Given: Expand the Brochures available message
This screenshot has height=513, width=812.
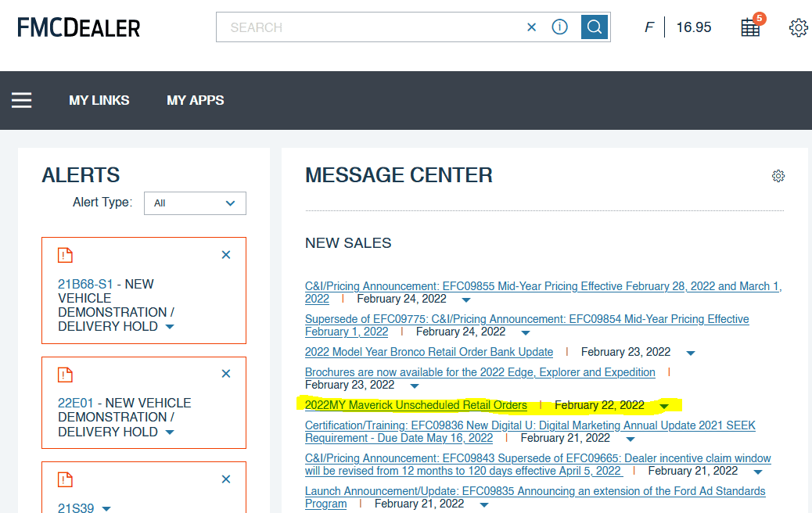Looking at the screenshot, I should click(415, 386).
